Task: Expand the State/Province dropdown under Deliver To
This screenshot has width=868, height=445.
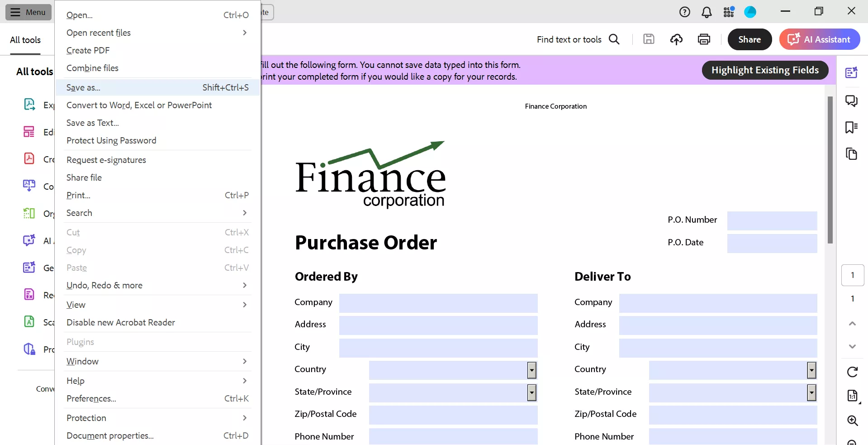Action: pos(811,393)
